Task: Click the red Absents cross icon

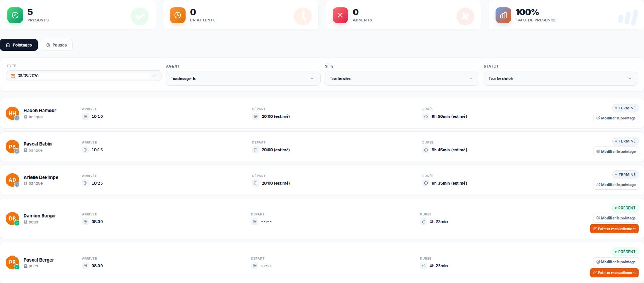Action: pyautogui.click(x=340, y=15)
